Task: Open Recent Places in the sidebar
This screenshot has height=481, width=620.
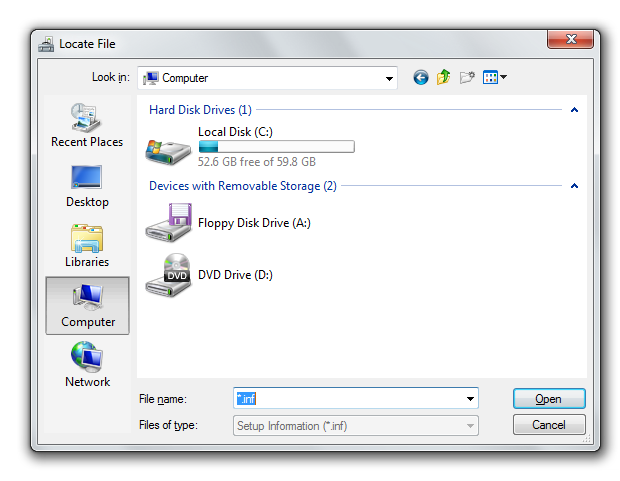Action: click(87, 125)
